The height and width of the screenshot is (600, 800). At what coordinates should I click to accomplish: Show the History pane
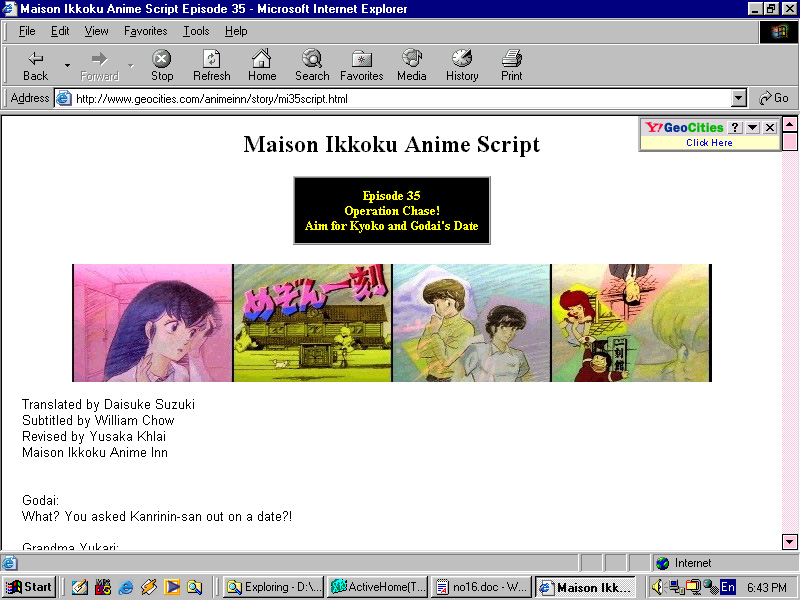(x=462, y=66)
